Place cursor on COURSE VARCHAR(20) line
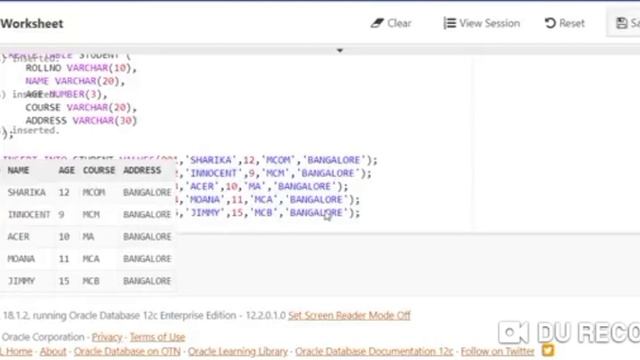This screenshot has width=640, height=360. pos(81,107)
